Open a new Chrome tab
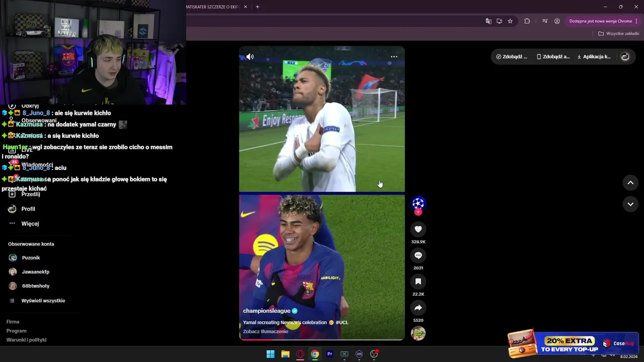Screen dimensions: 644x362 258,7
